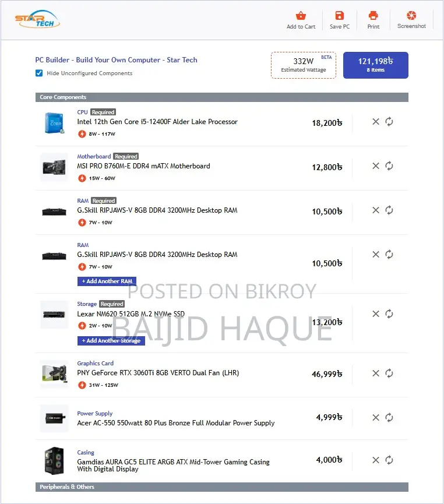The width and height of the screenshot is (444, 504).
Task: Remove the Gamdias AURA GC5 casing
Action: click(375, 460)
